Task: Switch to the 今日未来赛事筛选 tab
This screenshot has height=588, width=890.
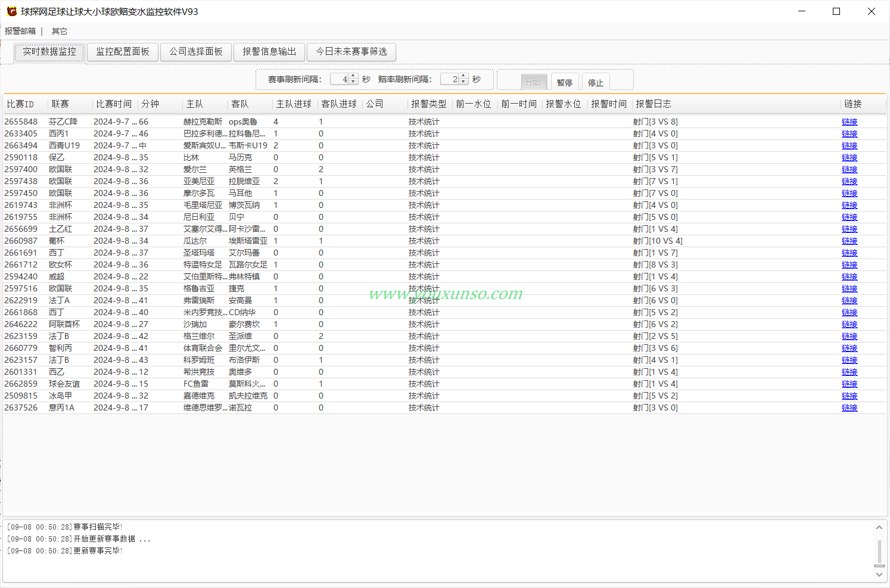Action: tap(351, 52)
